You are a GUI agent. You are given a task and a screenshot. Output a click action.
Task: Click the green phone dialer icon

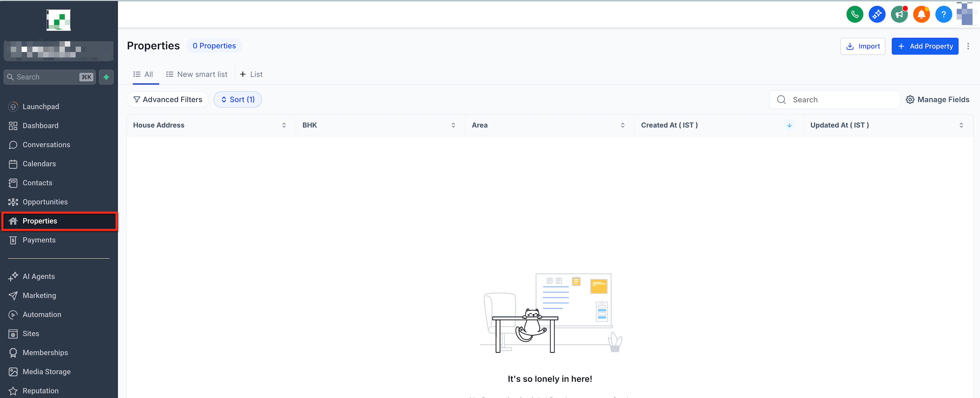tap(854, 15)
